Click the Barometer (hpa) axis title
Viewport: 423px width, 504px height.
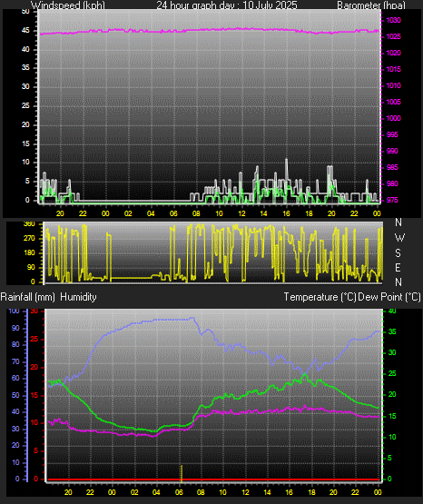(x=371, y=5)
